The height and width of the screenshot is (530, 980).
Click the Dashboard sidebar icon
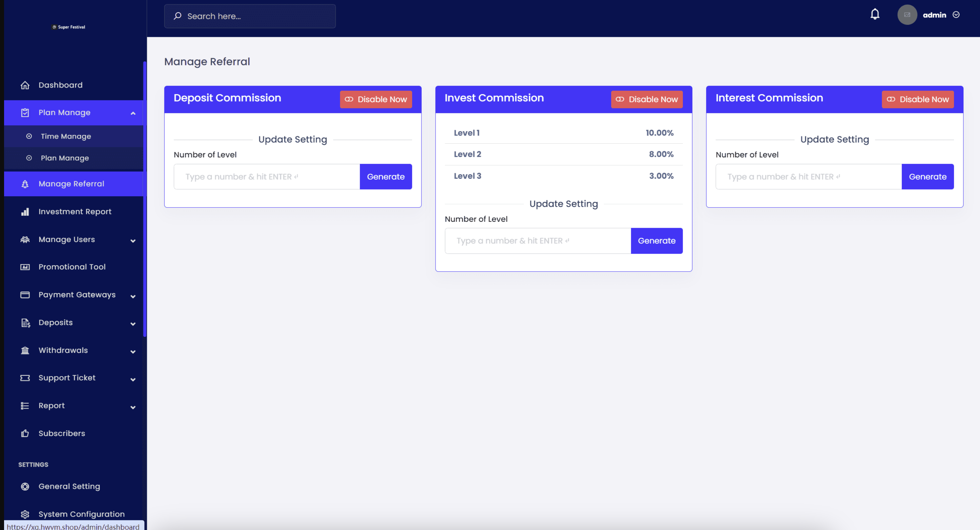[25, 85]
